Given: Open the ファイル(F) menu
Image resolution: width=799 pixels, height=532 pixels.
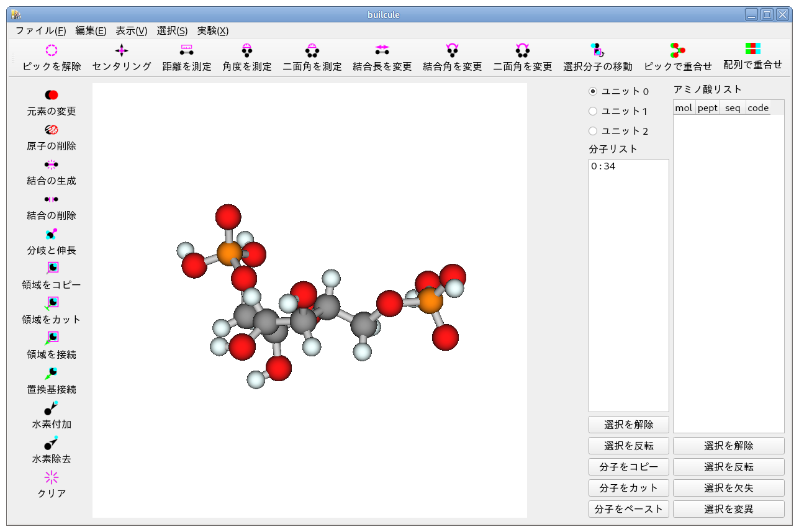Looking at the screenshot, I should [40, 30].
